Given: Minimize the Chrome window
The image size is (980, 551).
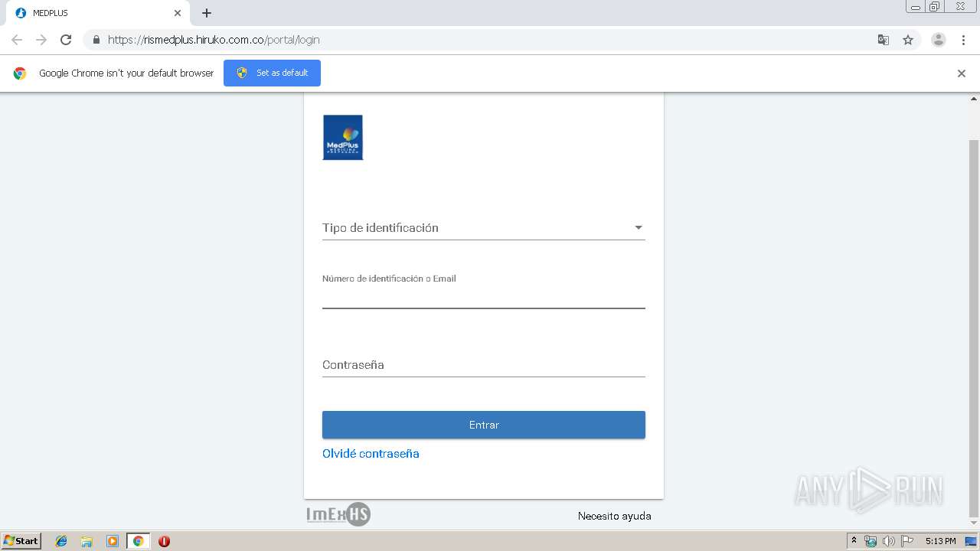Looking at the screenshot, I should (916, 7).
